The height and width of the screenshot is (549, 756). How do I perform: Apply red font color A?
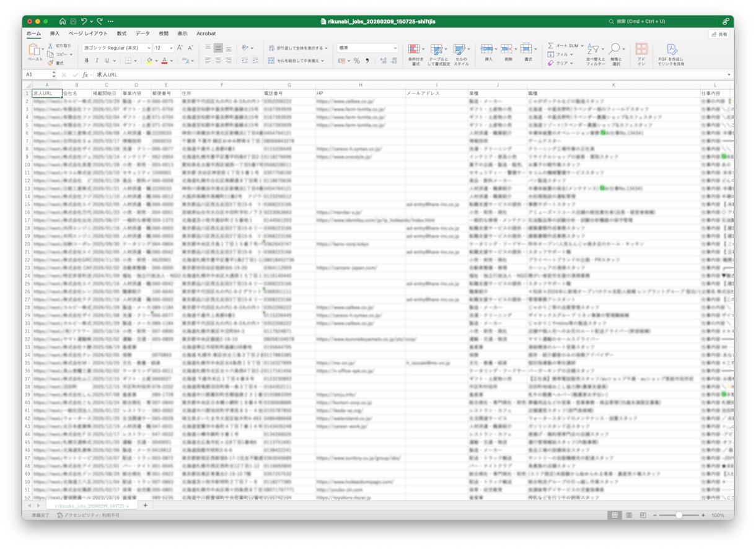[164, 61]
